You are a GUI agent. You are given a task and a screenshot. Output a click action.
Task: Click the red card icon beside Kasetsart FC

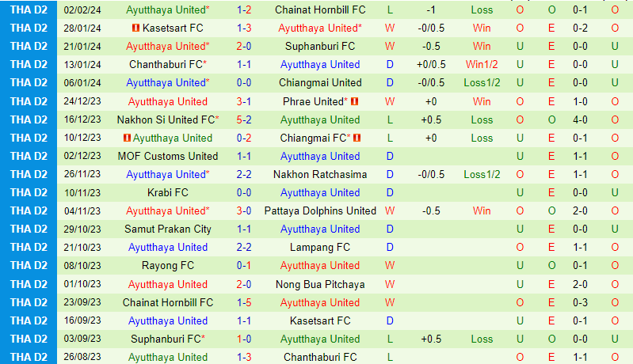[x=136, y=28]
